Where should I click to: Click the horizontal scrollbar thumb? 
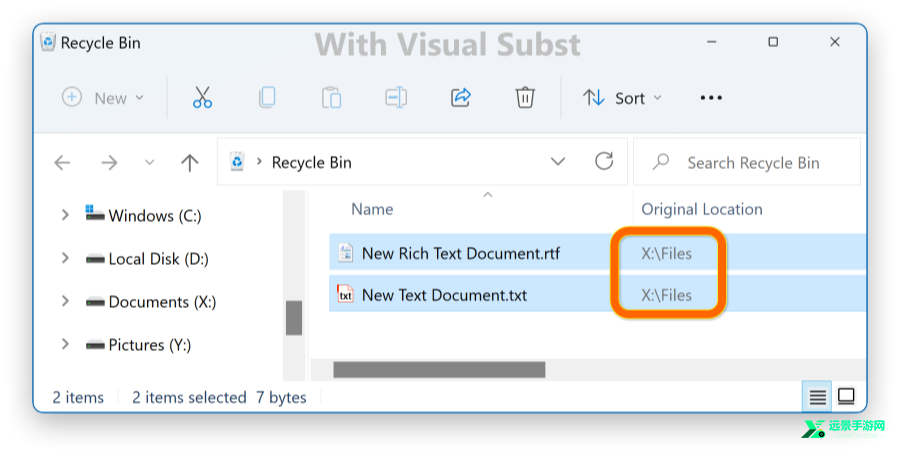(439, 370)
